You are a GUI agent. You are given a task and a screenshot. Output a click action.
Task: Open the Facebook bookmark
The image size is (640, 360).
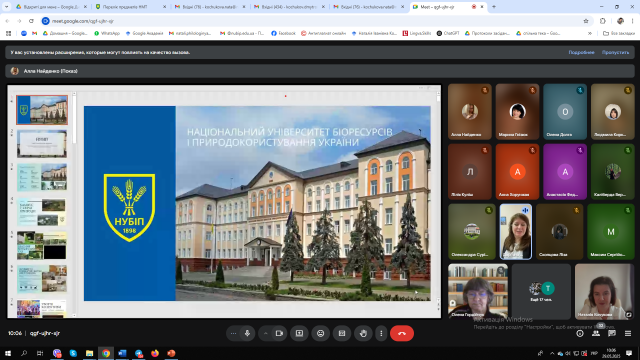[x=283, y=33]
